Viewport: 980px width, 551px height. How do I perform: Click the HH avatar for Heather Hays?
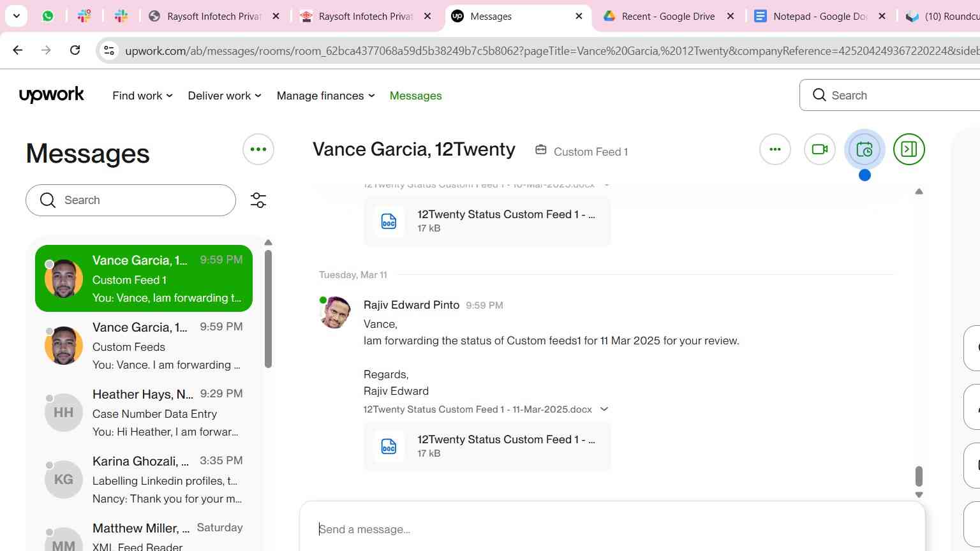point(64,413)
